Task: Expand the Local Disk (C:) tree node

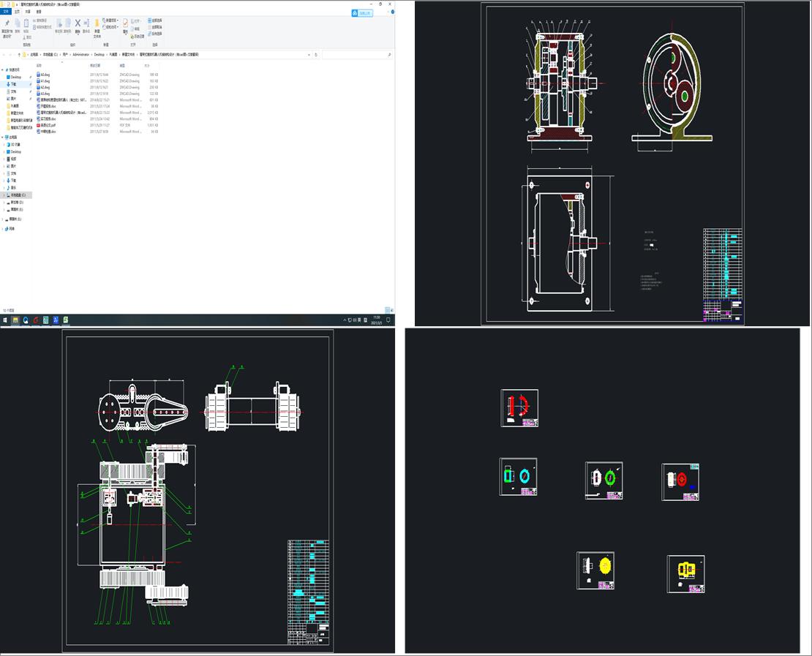Action: pyautogui.click(x=3, y=195)
